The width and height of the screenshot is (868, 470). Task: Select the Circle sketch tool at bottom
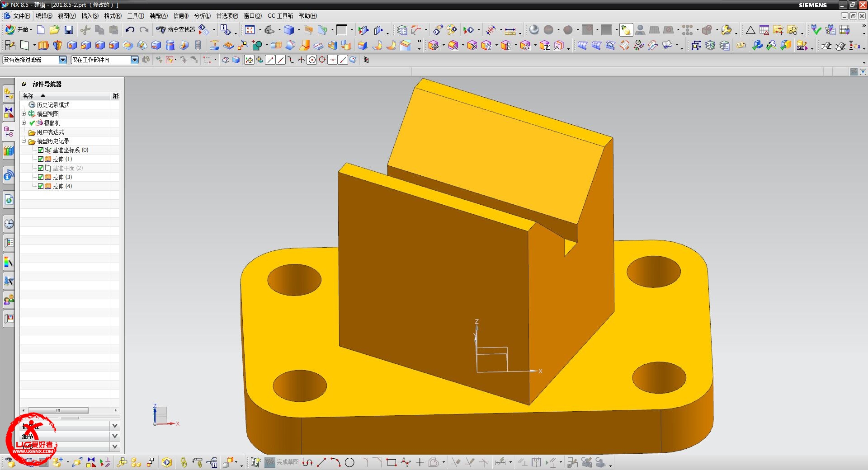tap(349, 462)
